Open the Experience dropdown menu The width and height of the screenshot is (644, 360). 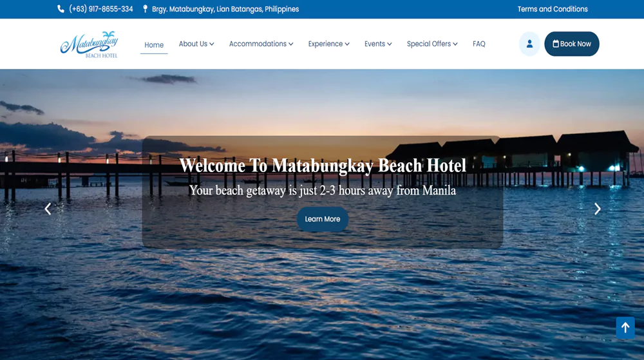pyautogui.click(x=329, y=44)
